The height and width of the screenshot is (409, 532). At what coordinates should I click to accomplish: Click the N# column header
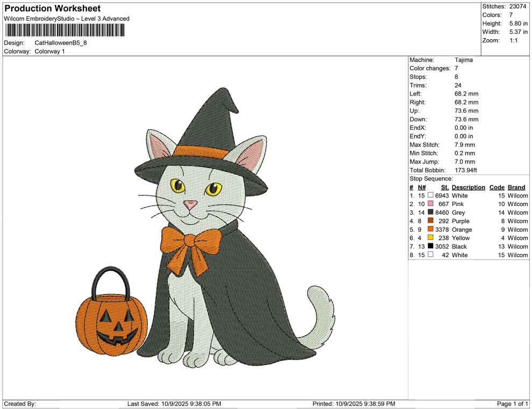(422, 187)
